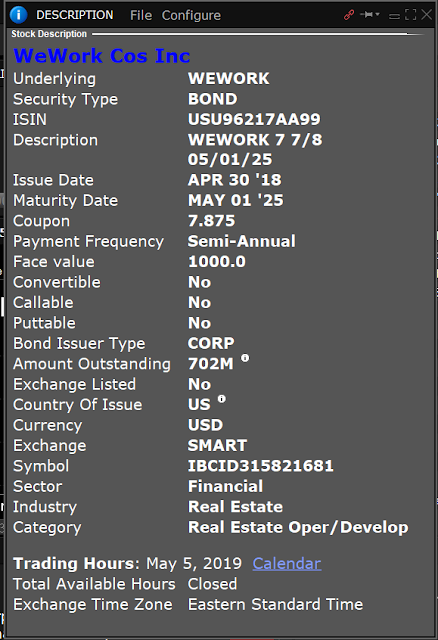
Task: Select the ISIN value USU96217AA99
Action: 254,119
